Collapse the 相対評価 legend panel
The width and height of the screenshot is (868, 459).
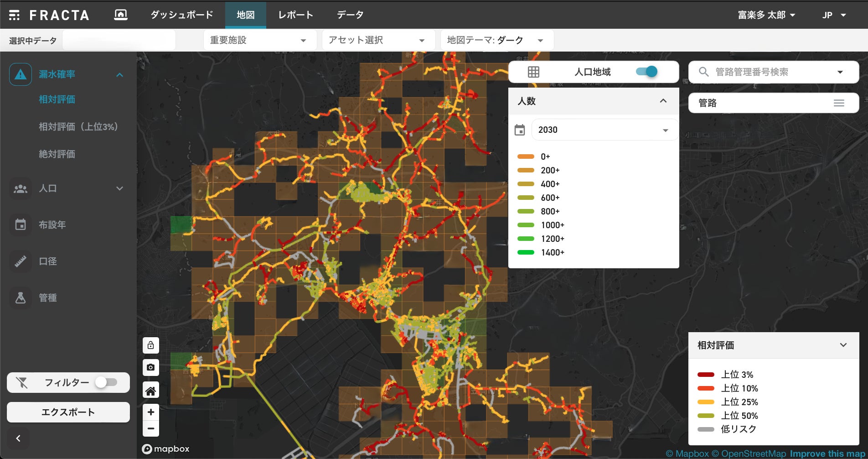(843, 345)
